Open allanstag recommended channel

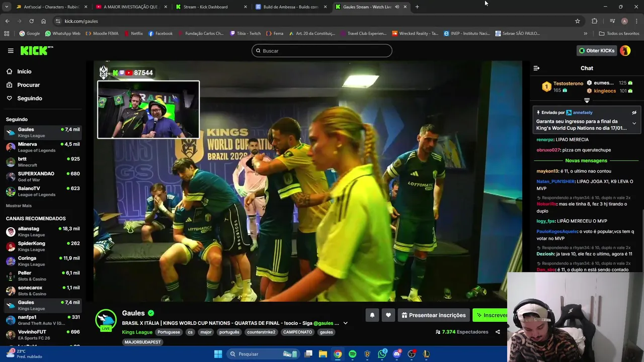click(43, 232)
